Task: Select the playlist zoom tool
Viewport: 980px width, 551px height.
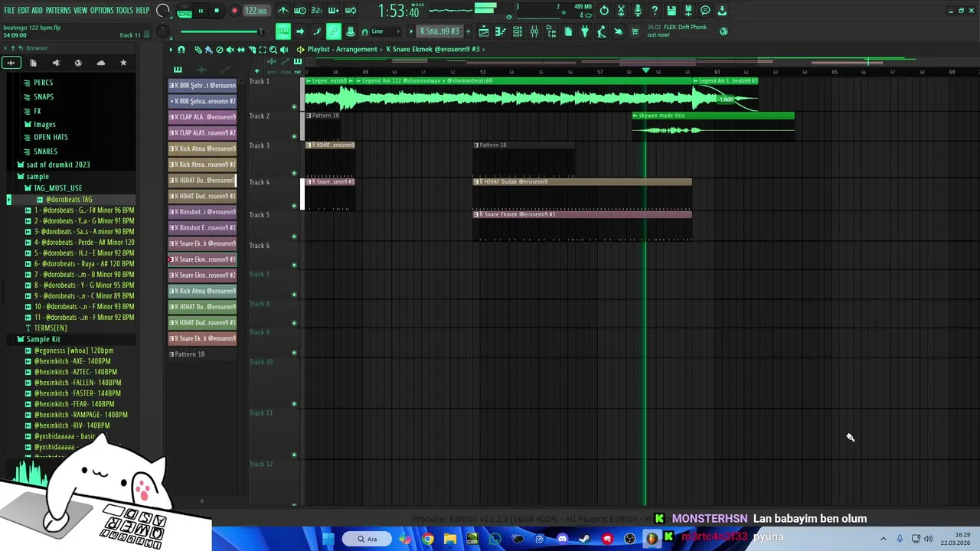Action: [x=273, y=50]
